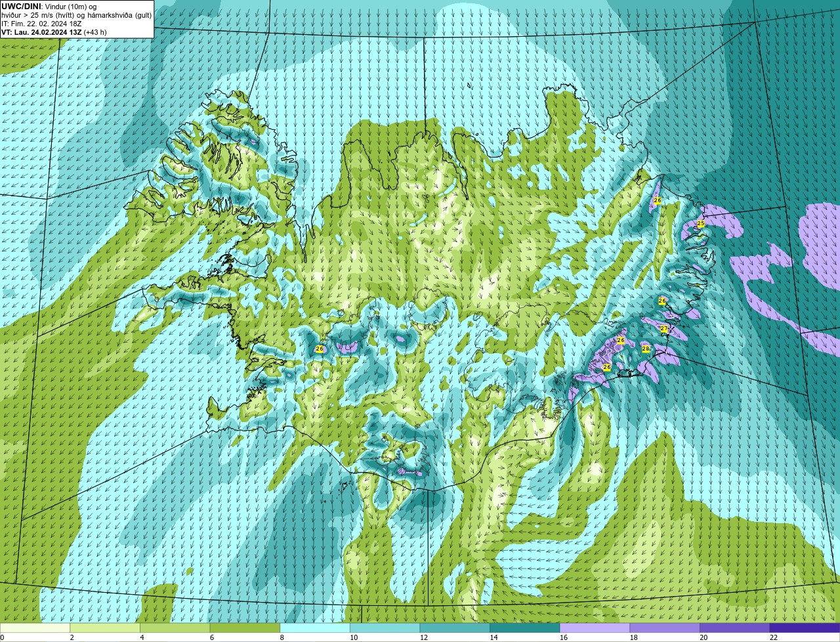Click the 16–18 m/s lavender legend swatch

(x=595, y=628)
